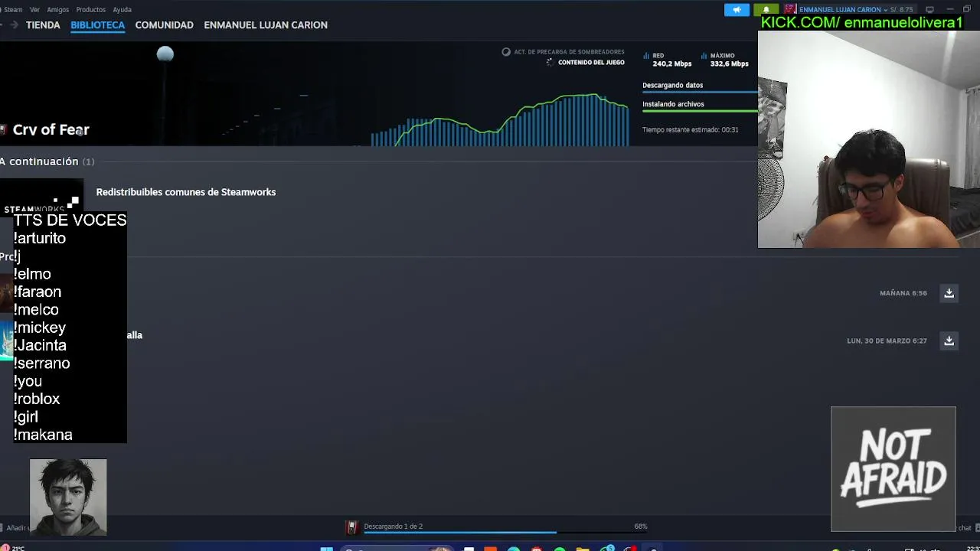Click the wallet balance S/. 8.75
The width and height of the screenshot is (980, 551).
pos(902,9)
